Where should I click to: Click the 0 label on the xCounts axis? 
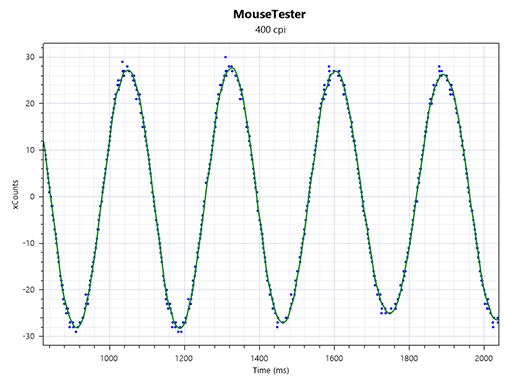point(32,197)
